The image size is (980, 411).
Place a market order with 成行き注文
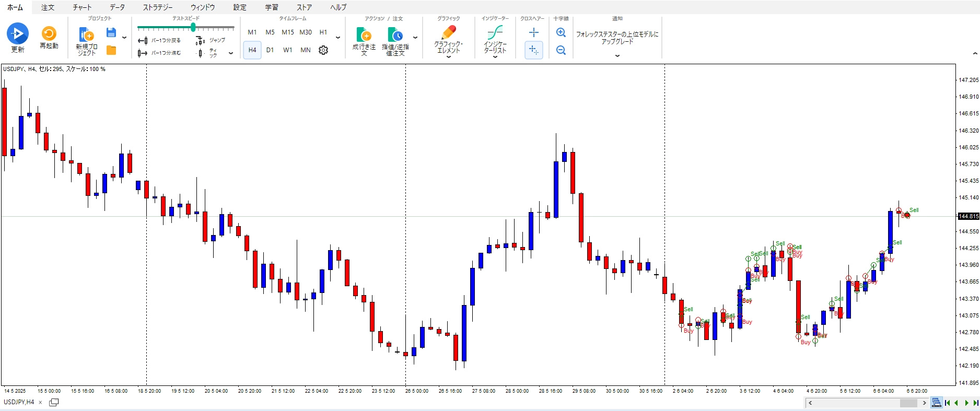click(x=364, y=41)
